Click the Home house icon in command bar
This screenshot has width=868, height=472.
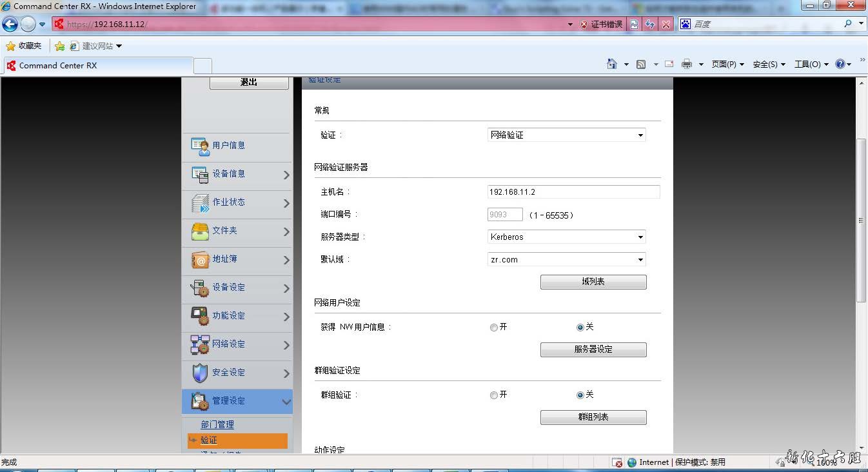pyautogui.click(x=612, y=64)
